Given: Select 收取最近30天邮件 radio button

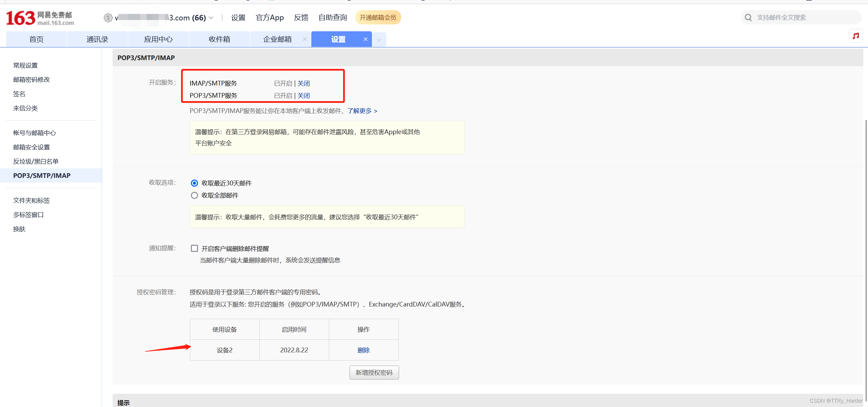Looking at the screenshot, I should pyautogui.click(x=194, y=183).
